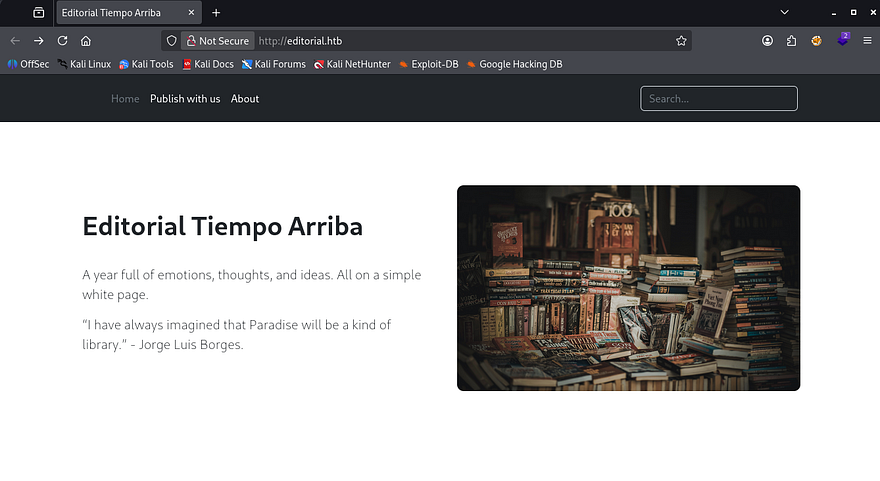Open the Firefox View icon left of tab

(38, 13)
